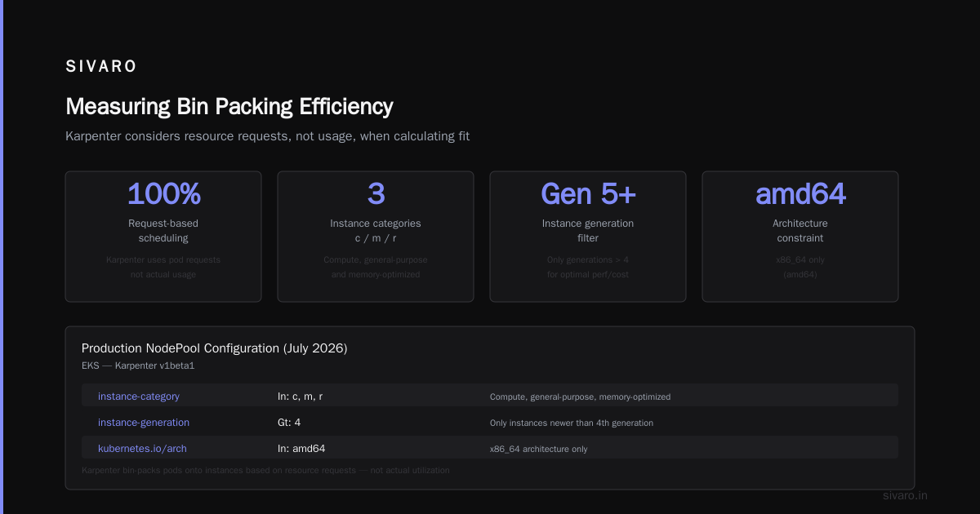Click the subtitle about resource requests
Screen dimensions: 980x514
267,136
